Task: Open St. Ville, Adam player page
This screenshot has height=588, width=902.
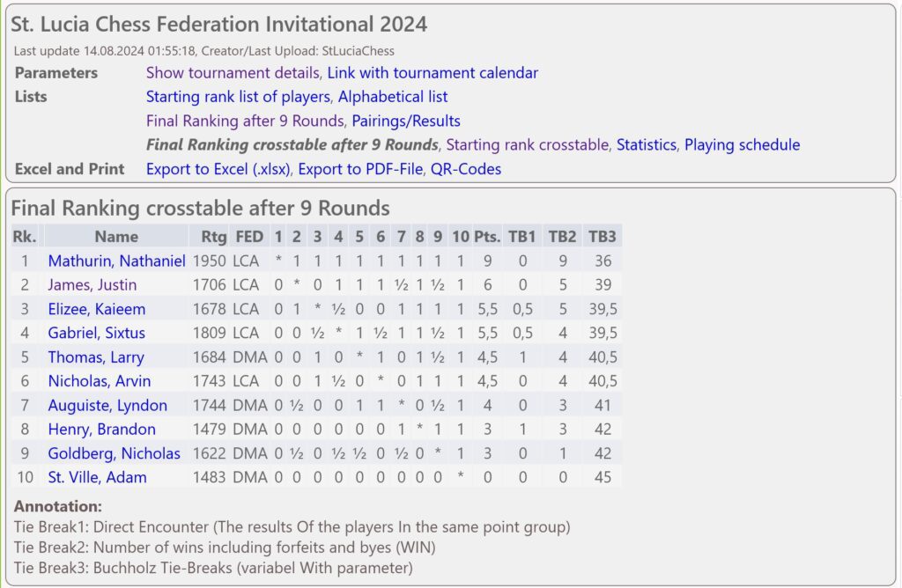Action: point(97,478)
